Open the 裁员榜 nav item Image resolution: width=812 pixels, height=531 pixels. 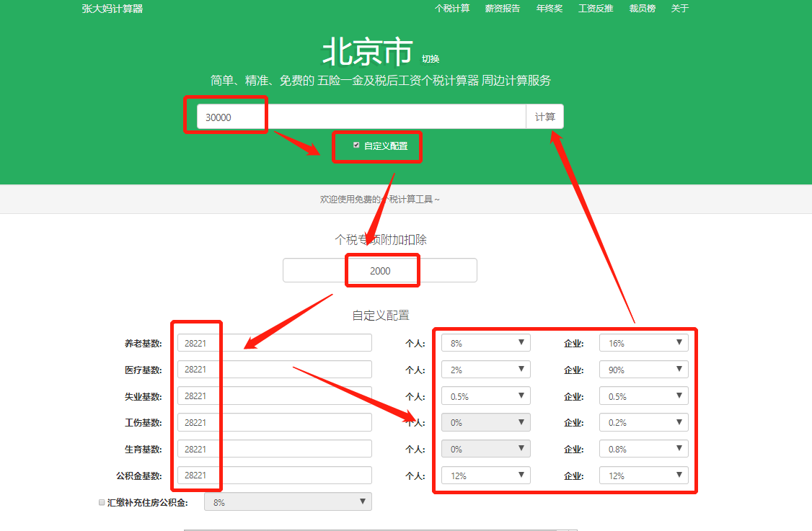642,8
